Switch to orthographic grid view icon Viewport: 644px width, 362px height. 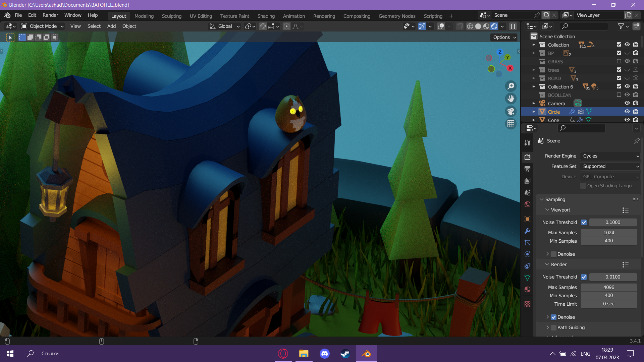511,124
